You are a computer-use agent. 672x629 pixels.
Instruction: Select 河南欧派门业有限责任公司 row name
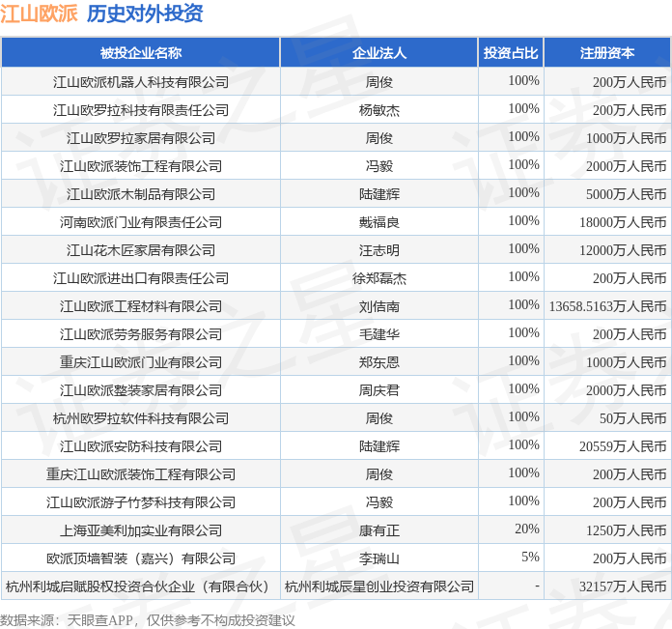141,222
